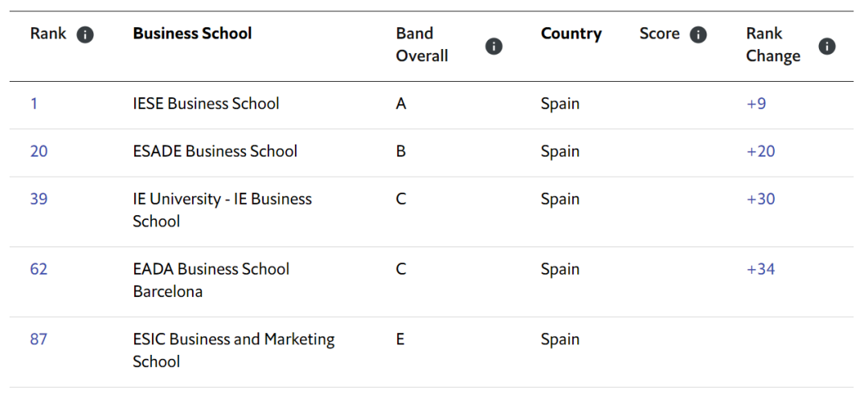Click the info icon beside Rank header
The image size is (868, 395).
point(84,35)
